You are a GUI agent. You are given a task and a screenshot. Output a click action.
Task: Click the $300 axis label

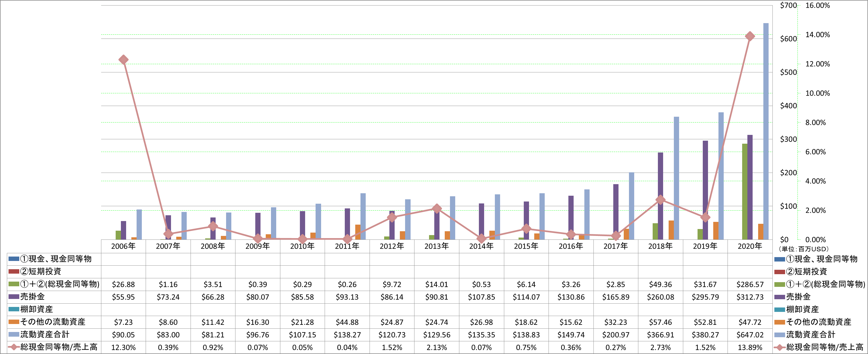788,139
